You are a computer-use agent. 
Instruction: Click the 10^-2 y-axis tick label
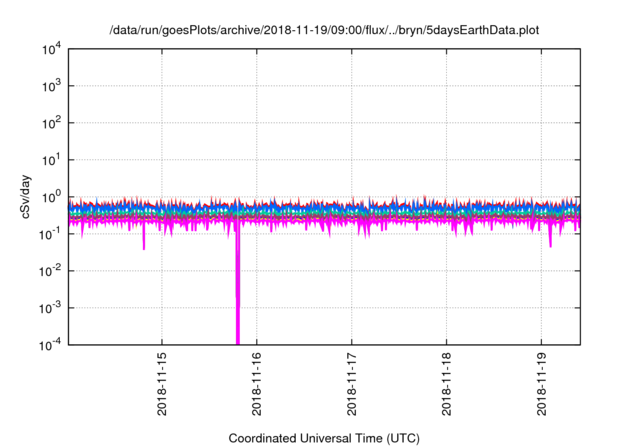click(x=50, y=271)
